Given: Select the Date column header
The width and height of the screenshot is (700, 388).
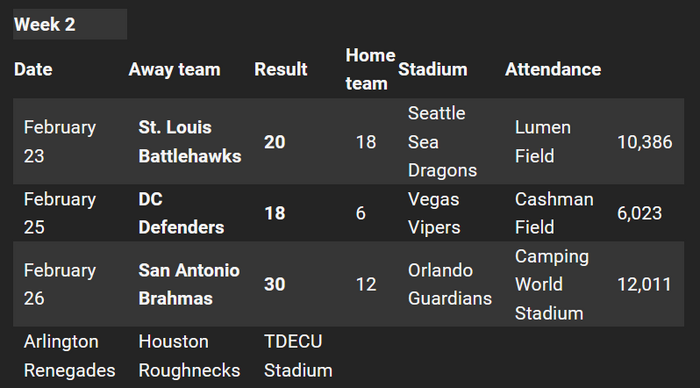Looking at the screenshot, I should click(33, 69).
